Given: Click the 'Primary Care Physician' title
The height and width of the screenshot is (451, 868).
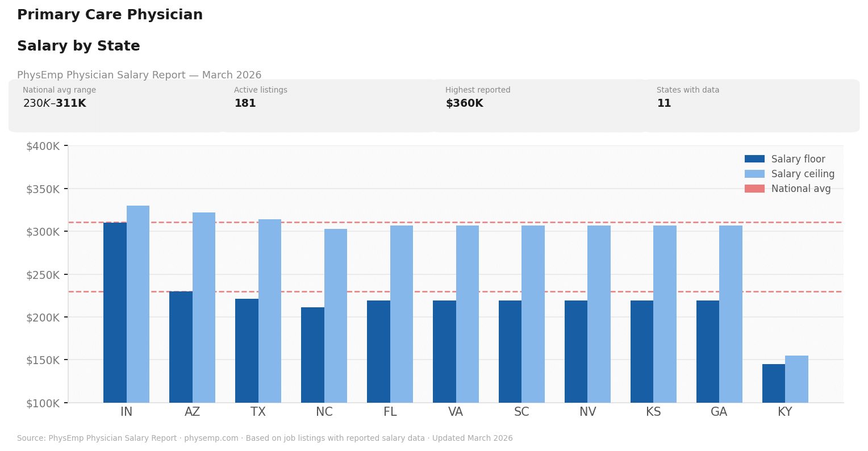Looking at the screenshot, I should (110, 14).
